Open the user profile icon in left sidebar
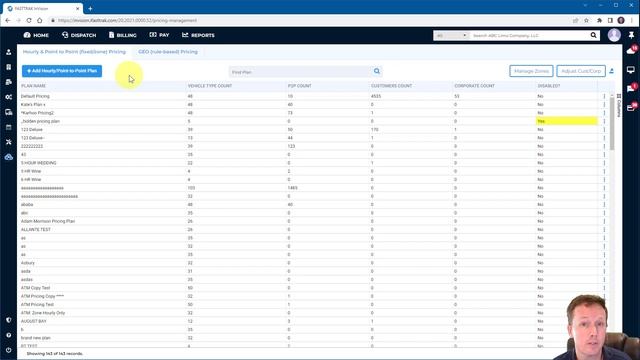 point(9,52)
